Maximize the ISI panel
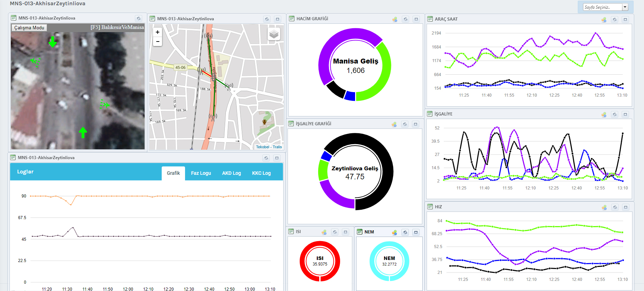 [345, 232]
